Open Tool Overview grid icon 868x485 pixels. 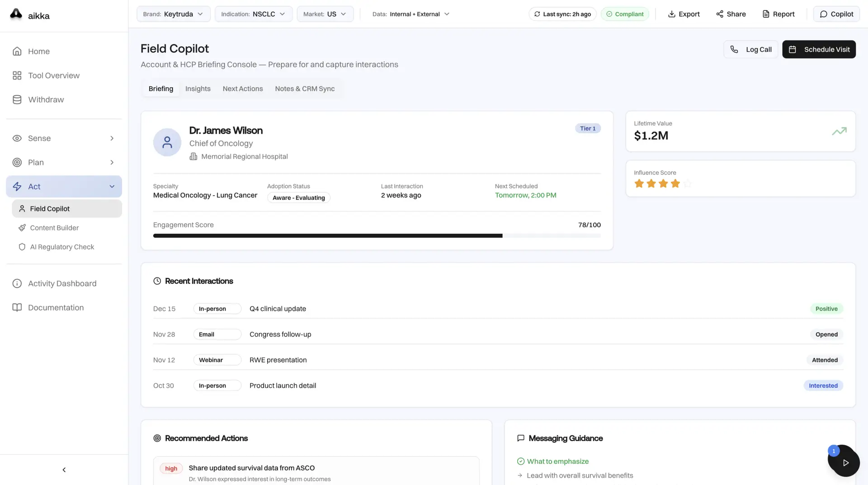click(17, 75)
